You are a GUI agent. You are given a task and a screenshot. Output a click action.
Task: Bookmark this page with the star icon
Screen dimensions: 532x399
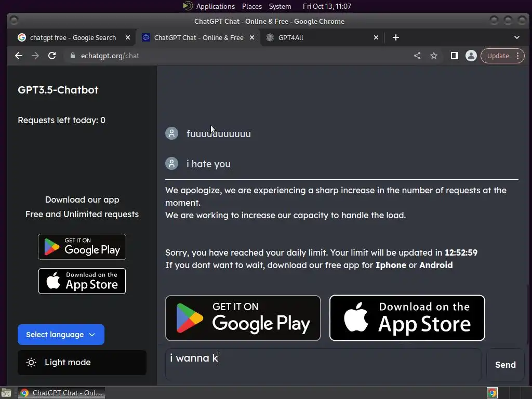pos(434,56)
